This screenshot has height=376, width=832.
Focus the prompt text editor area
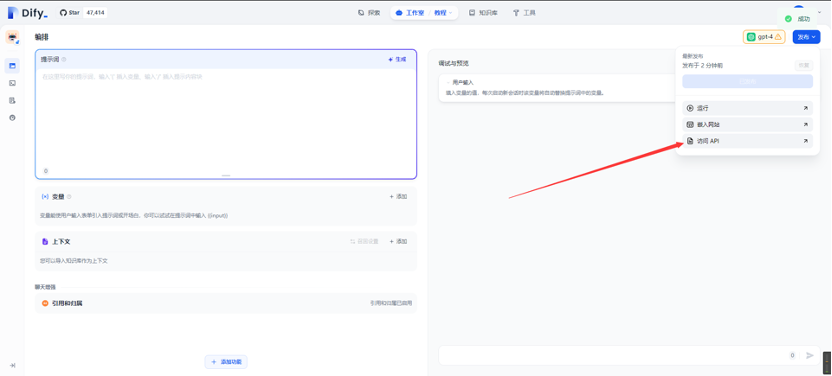(226, 119)
